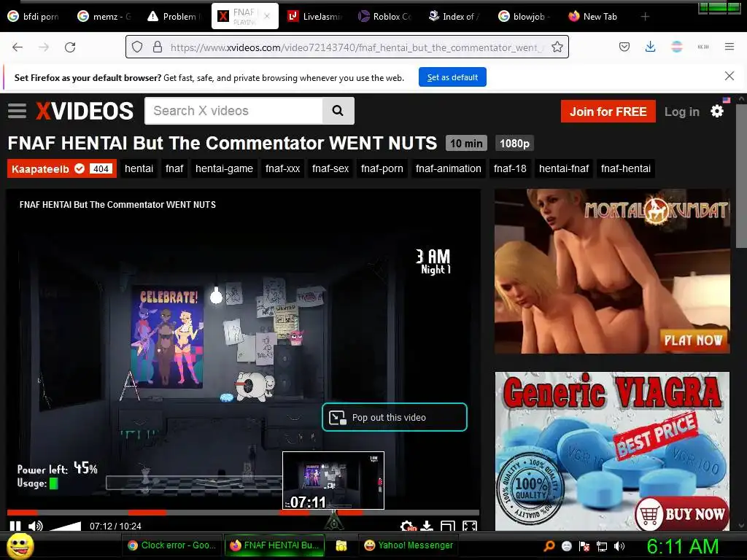Switch to the LiveJasmin tab
Image resolution: width=747 pixels, height=560 pixels.
click(315, 17)
